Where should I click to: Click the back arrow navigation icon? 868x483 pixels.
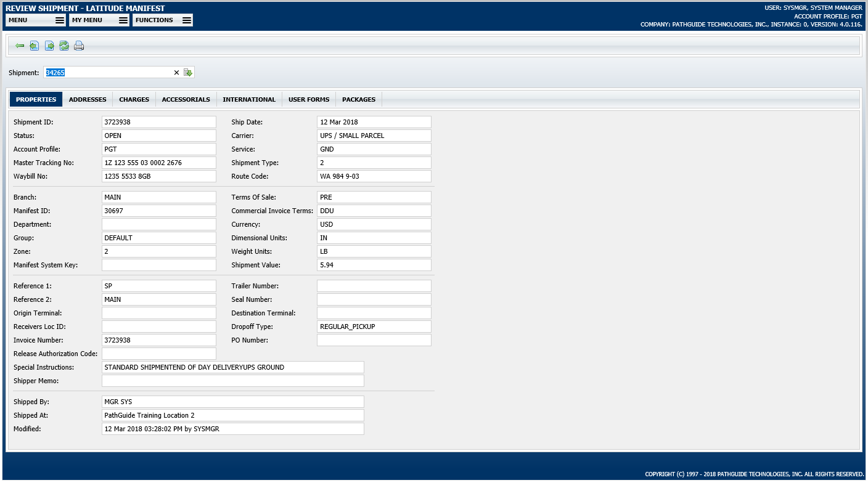pos(19,46)
